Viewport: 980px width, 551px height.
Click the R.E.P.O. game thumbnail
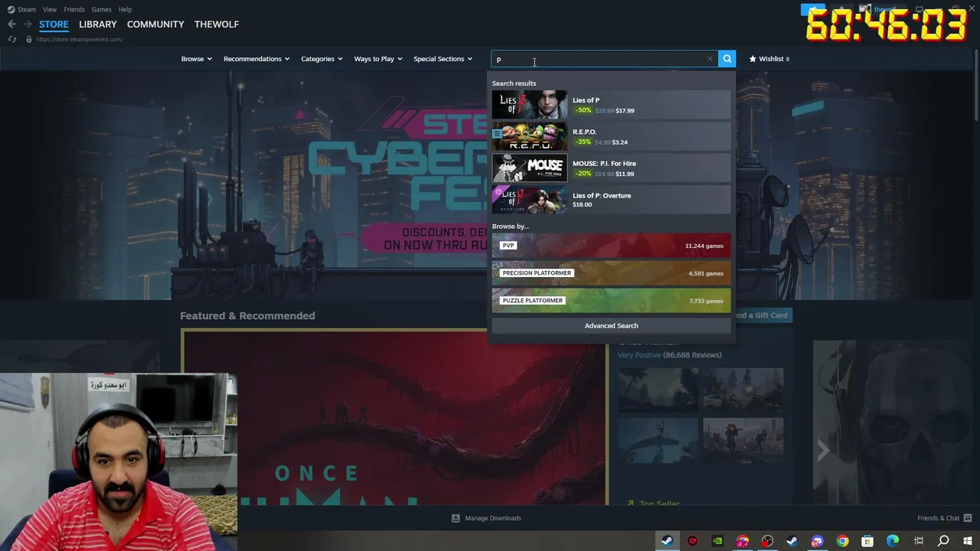pyautogui.click(x=530, y=136)
